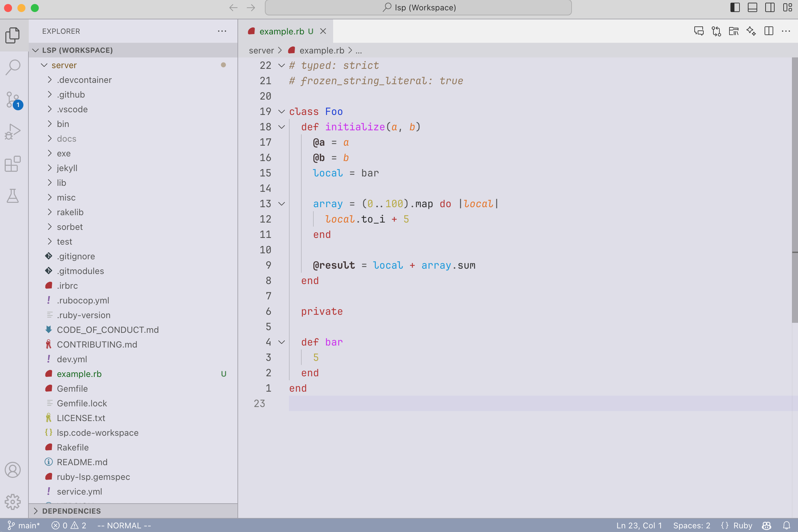Open CONTRIBUTING.md file
This screenshot has width=798, height=532.
click(x=133, y=345)
